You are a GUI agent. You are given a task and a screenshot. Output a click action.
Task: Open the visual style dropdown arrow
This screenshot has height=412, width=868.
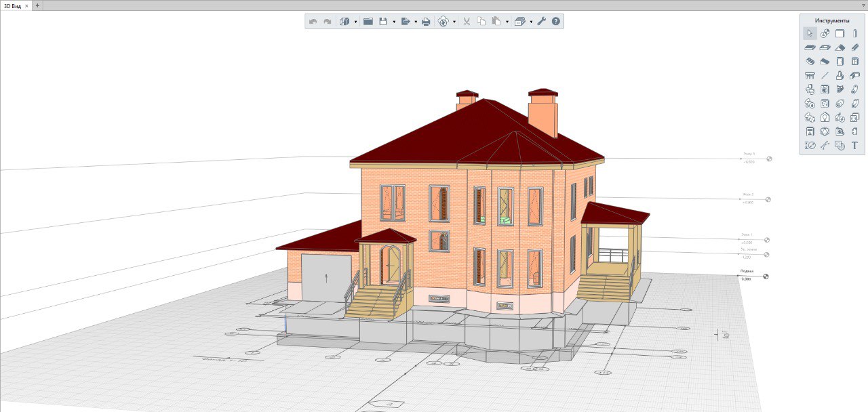355,22
